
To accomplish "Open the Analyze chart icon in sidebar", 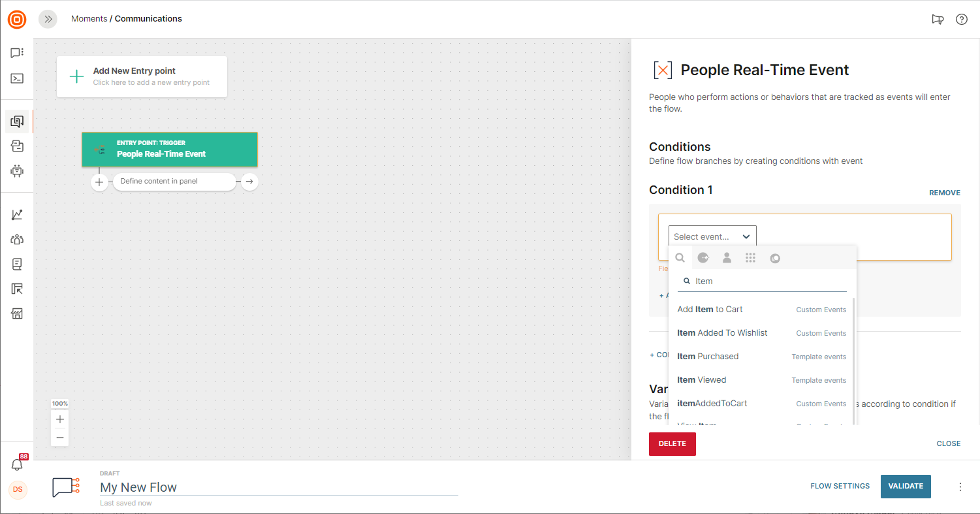I will [x=17, y=215].
